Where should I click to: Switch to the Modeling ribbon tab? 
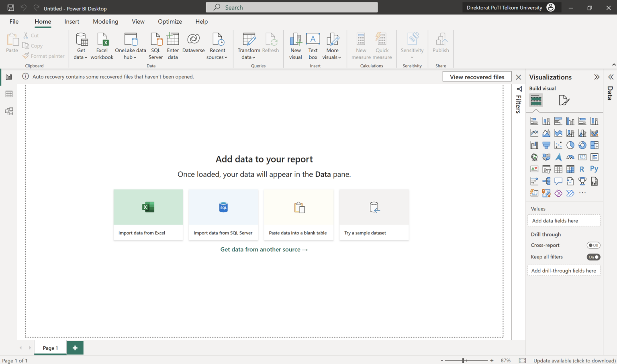point(105,21)
